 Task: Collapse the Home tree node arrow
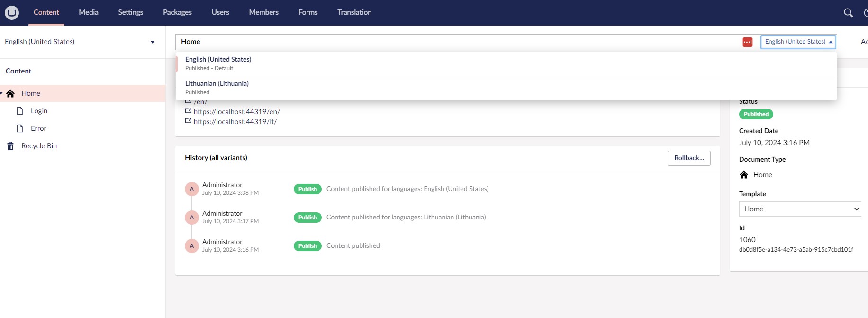coord(2,93)
